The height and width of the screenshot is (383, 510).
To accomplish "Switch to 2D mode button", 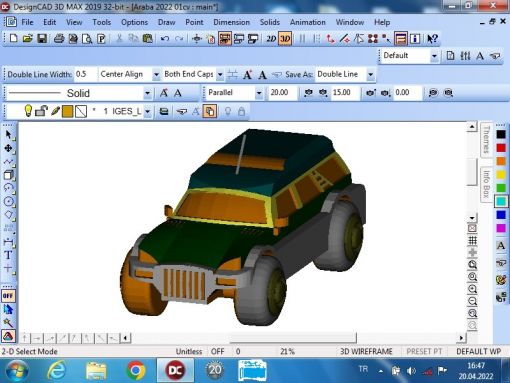I will (x=271, y=39).
